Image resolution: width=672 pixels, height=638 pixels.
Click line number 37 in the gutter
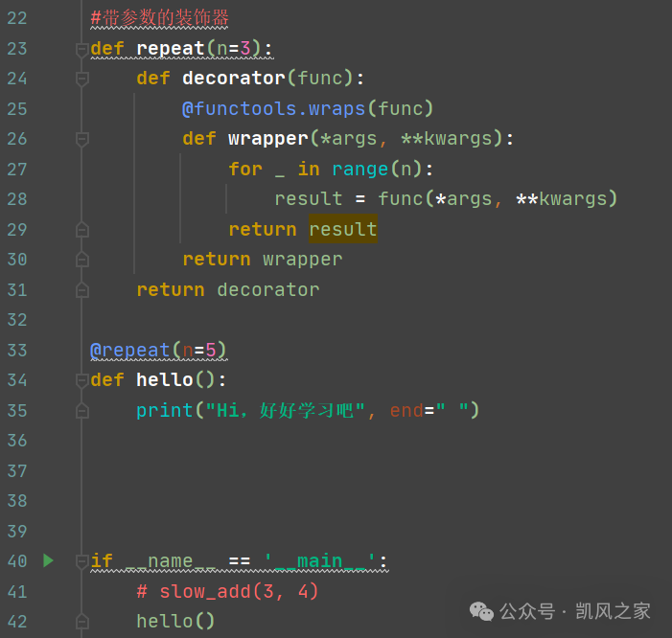click(17, 471)
